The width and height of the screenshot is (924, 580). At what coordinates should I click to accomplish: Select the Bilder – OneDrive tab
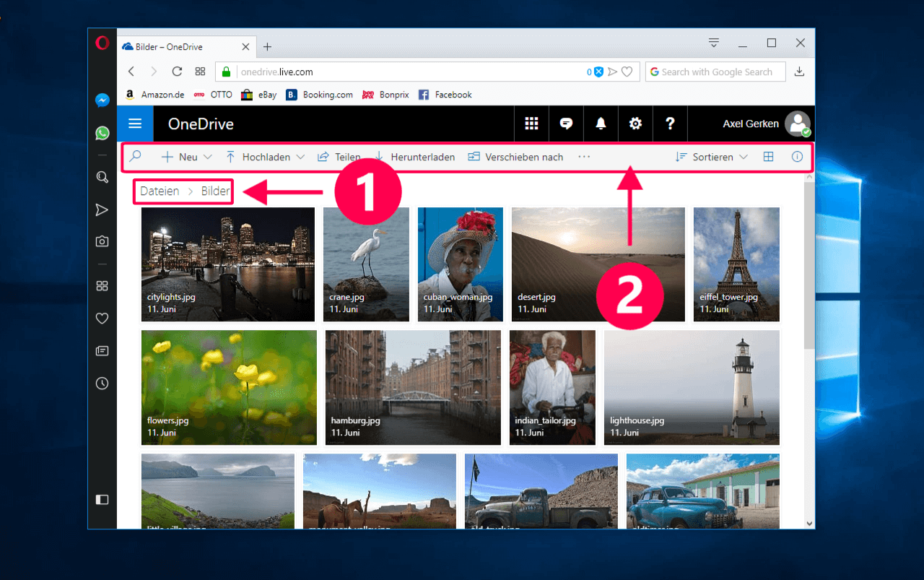click(186, 47)
